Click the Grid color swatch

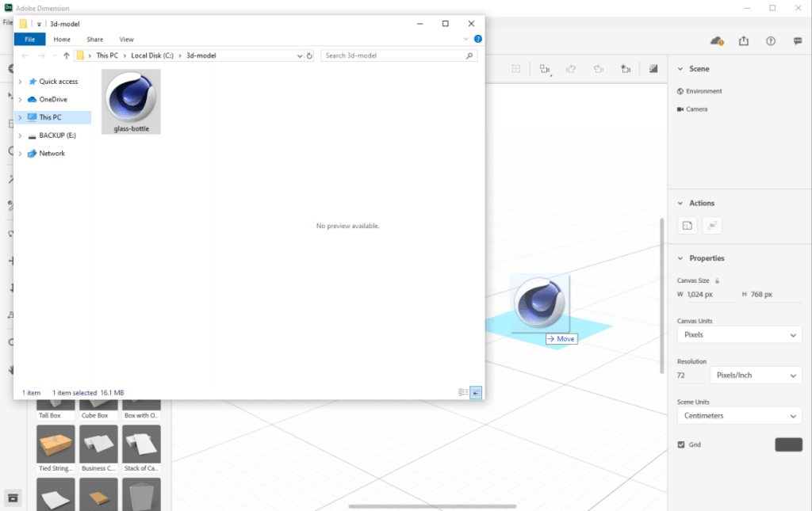pos(788,444)
